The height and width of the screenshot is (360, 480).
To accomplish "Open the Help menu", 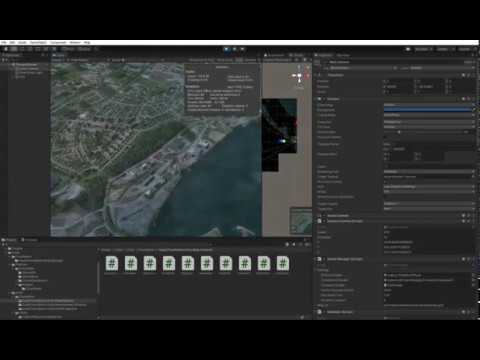I will [x=87, y=43].
